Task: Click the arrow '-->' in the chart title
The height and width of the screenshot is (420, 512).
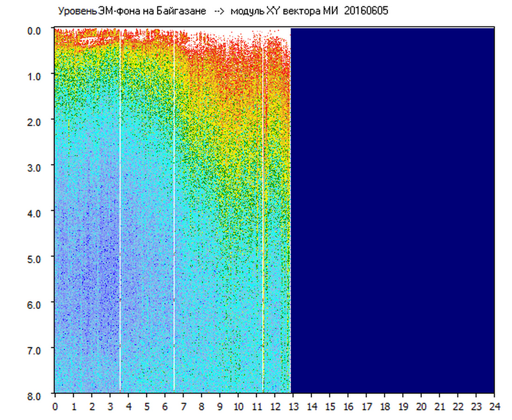Action: click(220, 11)
